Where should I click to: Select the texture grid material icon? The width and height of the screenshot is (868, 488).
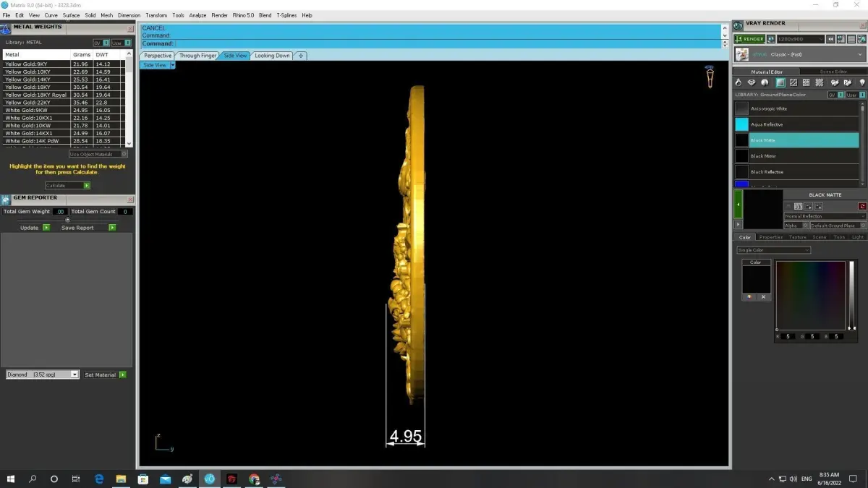(807, 82)
